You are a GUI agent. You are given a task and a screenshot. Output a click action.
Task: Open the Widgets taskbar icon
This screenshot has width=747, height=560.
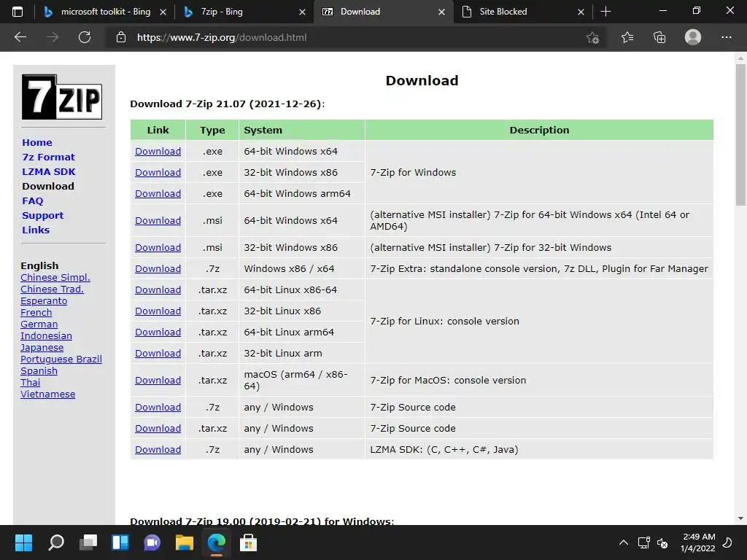click(120, 542)
